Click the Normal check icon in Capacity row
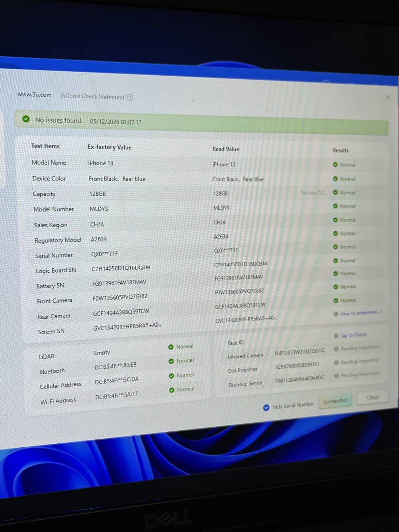399x532 pixels. click(335, 192)
